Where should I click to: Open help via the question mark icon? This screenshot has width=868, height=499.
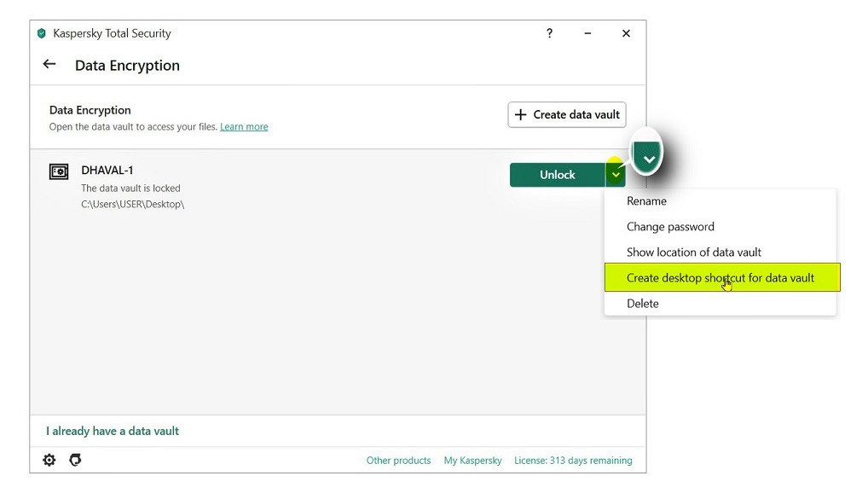tap(549, 33)
